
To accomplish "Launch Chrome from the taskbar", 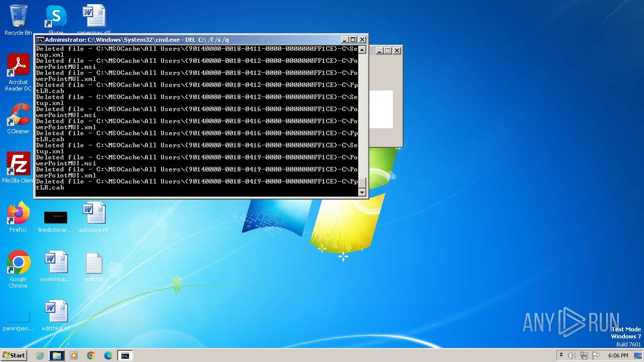I will click(91, 355).
